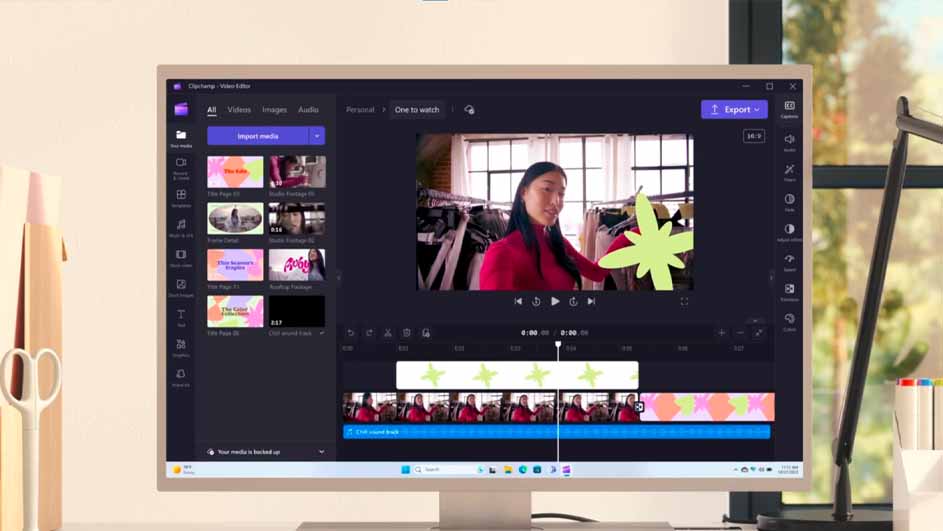Select the Rooftop Footage thumbnail

pyautogui.click(x=297, y=265)
